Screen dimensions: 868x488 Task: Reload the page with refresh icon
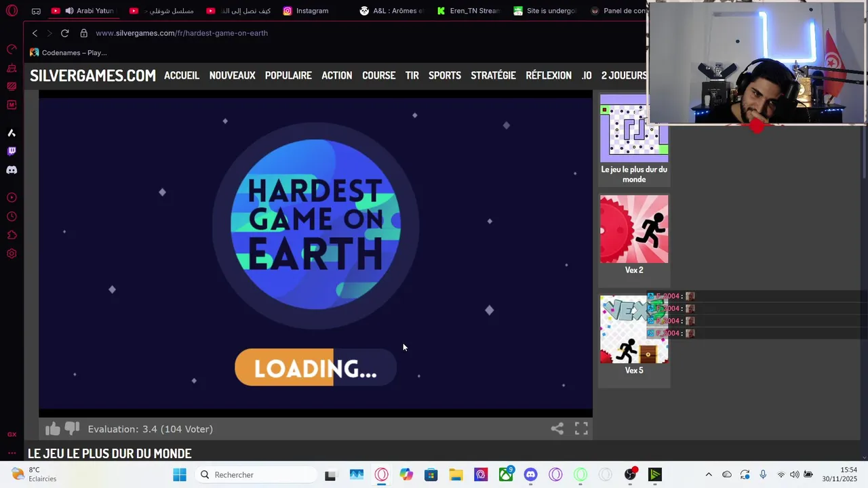(64, 33)
